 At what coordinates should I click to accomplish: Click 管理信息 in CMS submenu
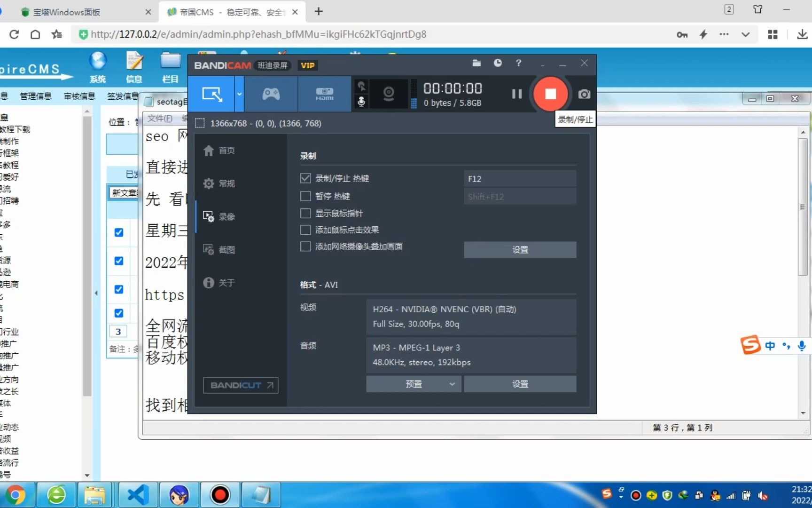(36, 96)
